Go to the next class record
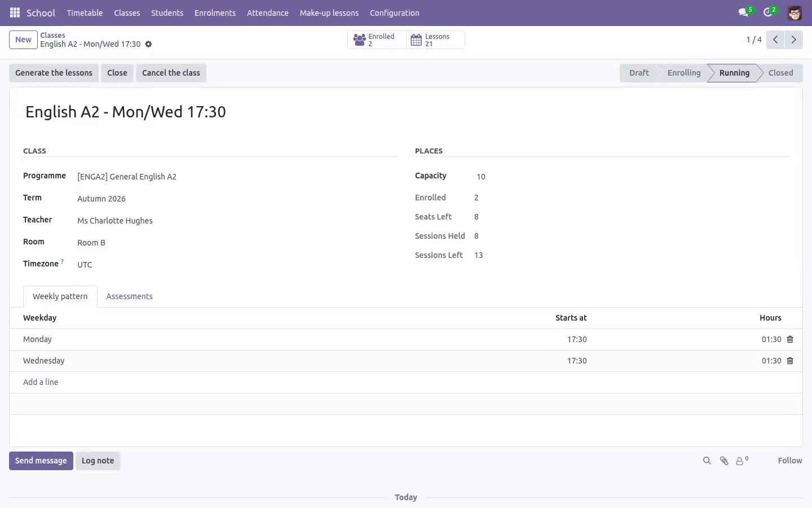This screenshot has height=508, width=812. pyautogui.click(x=793, y=40)
